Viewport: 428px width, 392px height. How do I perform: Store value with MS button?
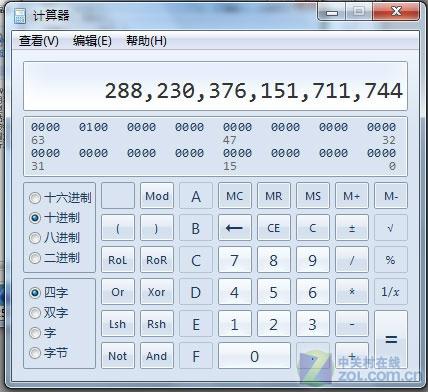tap(313, 196)
